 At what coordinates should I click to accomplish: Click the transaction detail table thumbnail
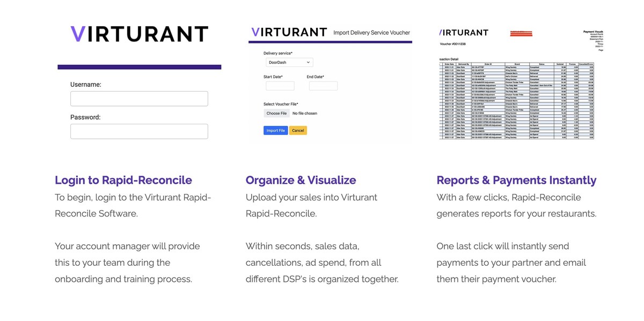517,100
